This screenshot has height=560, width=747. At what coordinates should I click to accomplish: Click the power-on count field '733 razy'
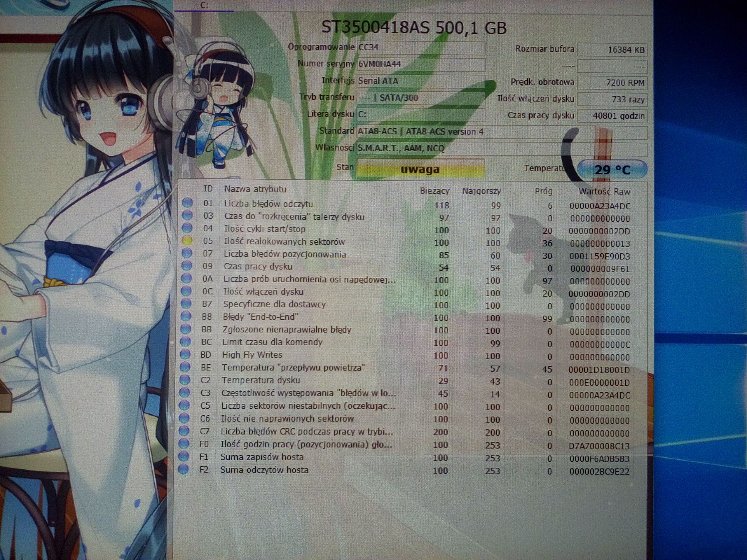(x=612, y=99)
